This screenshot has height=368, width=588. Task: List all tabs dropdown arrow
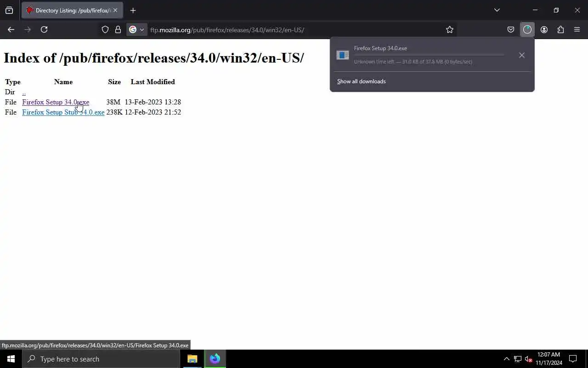pyautogui.click(x=497, y=10)
